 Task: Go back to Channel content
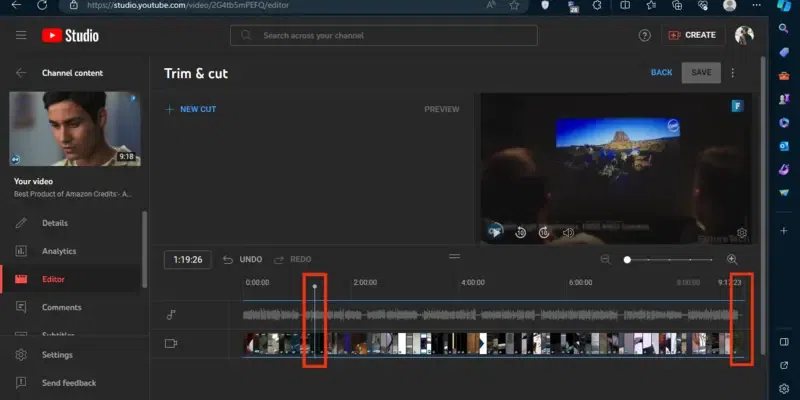pyautogui.click(x=21, y=73)
